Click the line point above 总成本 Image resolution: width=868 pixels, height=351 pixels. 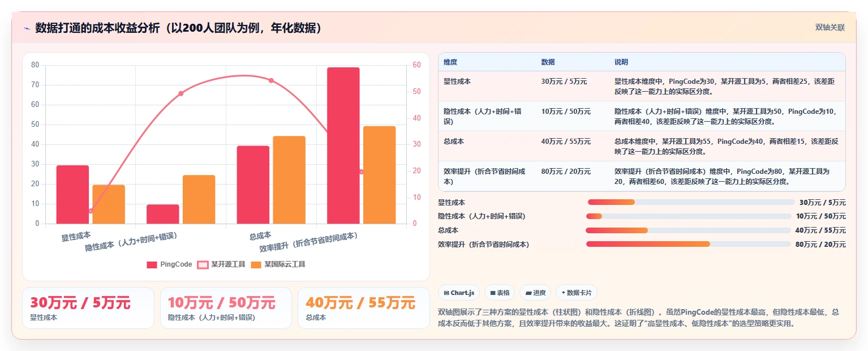pos(271,80)
